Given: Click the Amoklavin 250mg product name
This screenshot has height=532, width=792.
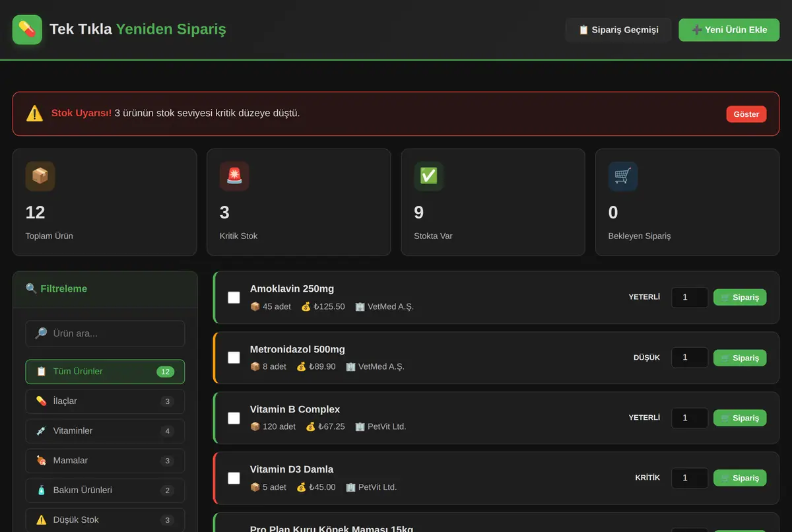Looking at the screenshot, I should tap(292, 288).
